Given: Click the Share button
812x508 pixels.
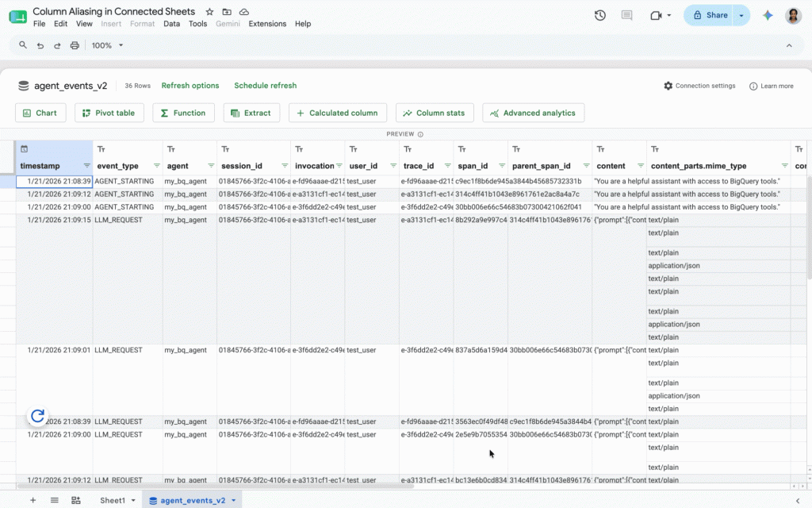Looking at the screenshot, I should point(710,16).
